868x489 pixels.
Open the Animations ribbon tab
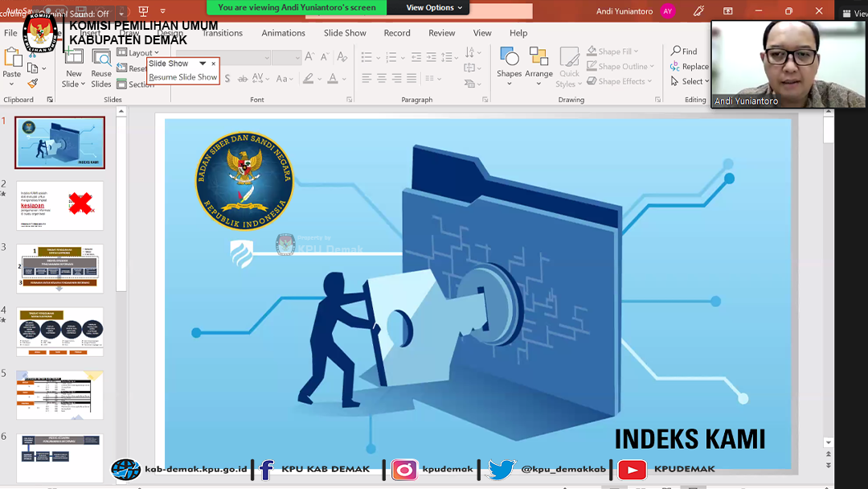pos(283,33)
